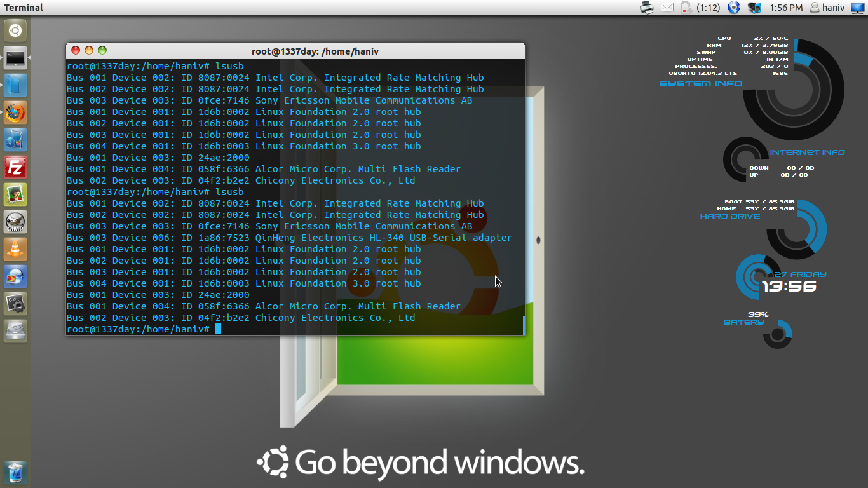Open the music player launcher icon below Firefox

(15, 140)
